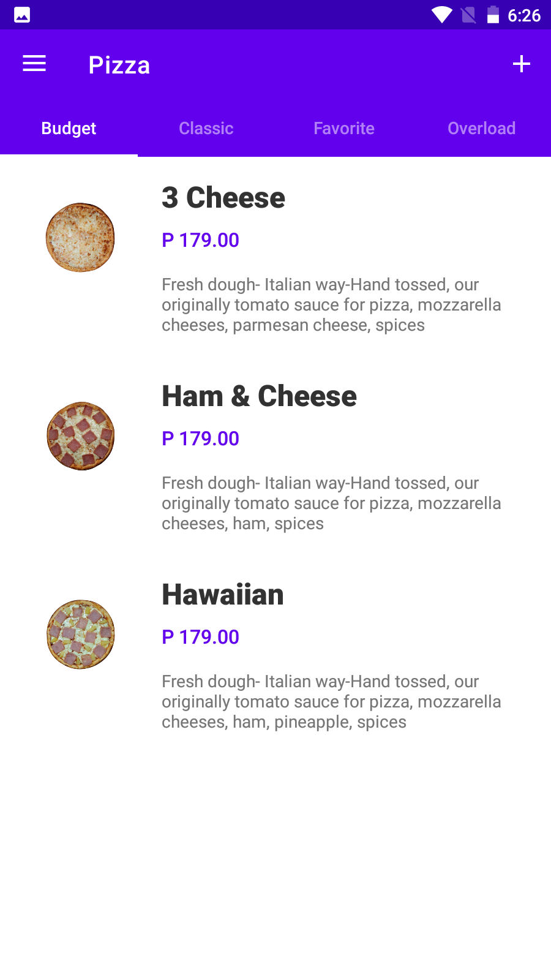The image size is (551, 980).
Task: Tap the plus add icon
Action: pos(521,64)
